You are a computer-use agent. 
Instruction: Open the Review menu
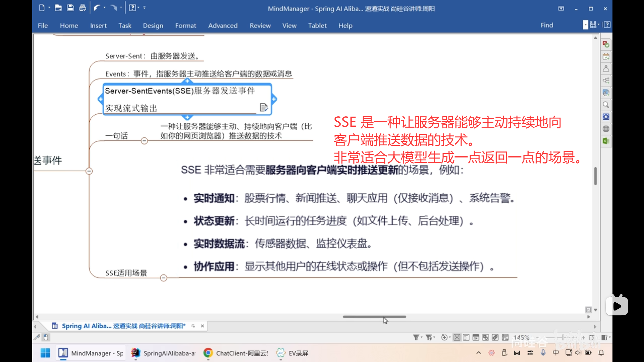(260, 25)
